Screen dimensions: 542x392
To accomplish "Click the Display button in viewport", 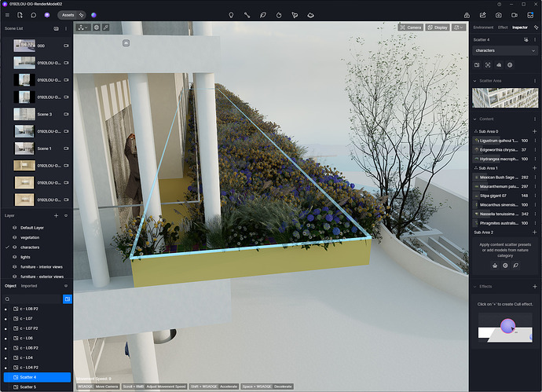I will click(x=438, y=27).
